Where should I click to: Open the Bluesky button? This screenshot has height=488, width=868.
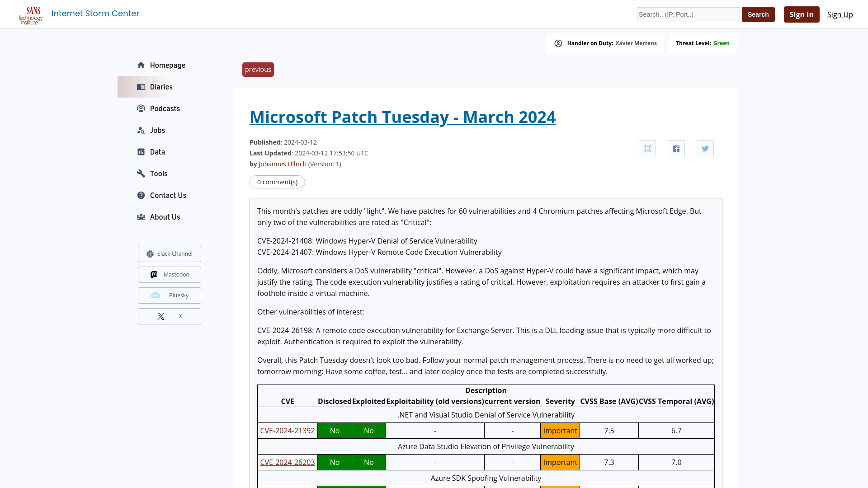[x=170, y=296]
